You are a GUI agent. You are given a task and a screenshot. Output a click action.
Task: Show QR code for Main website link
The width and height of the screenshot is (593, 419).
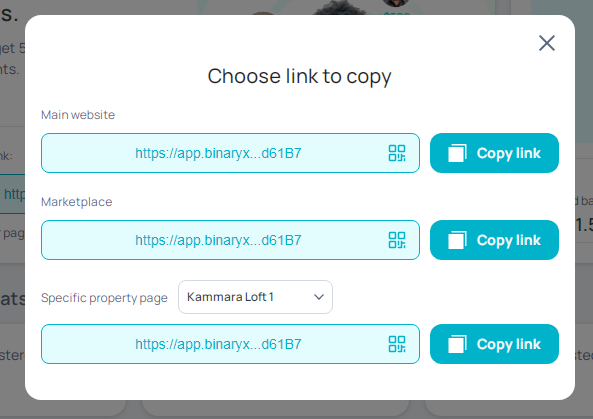(397, 153)
